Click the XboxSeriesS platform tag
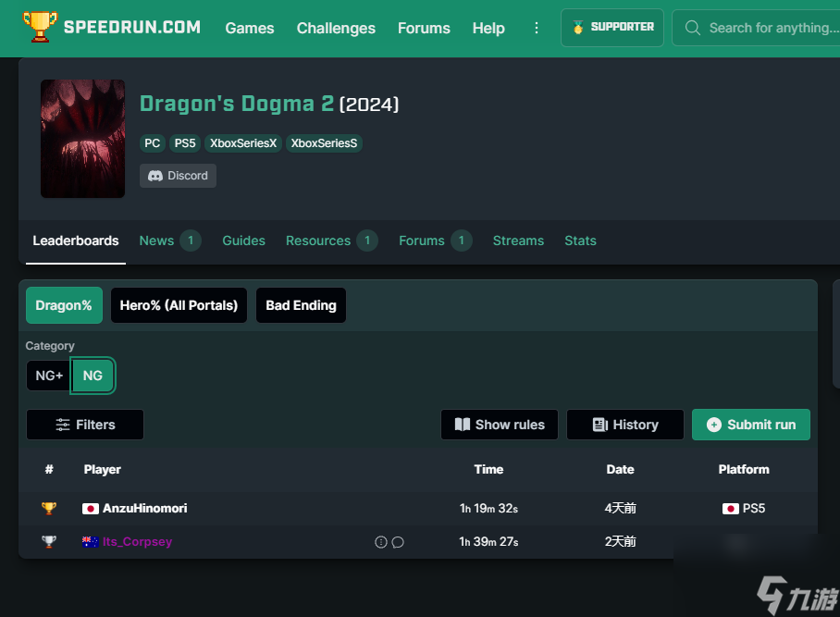This screenshot has width=840, height=617. click(x=324, y=143)
